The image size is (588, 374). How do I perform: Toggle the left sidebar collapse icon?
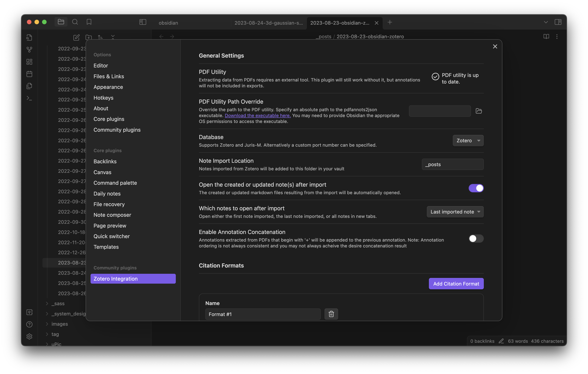(143, 22)
